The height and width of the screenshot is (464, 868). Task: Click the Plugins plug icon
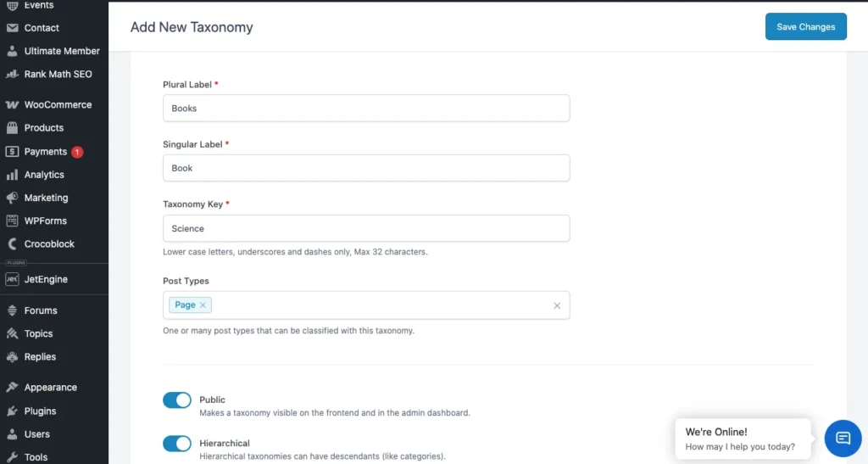(12, 411)
